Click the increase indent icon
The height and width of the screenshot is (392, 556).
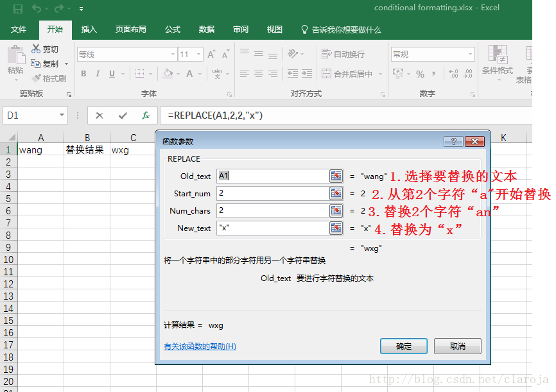pos(307,74)
